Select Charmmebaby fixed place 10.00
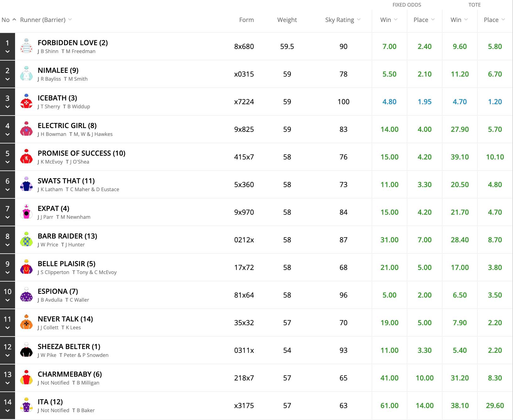The width and height of the screenshot is (513, 420). click(x=424, y=378)
